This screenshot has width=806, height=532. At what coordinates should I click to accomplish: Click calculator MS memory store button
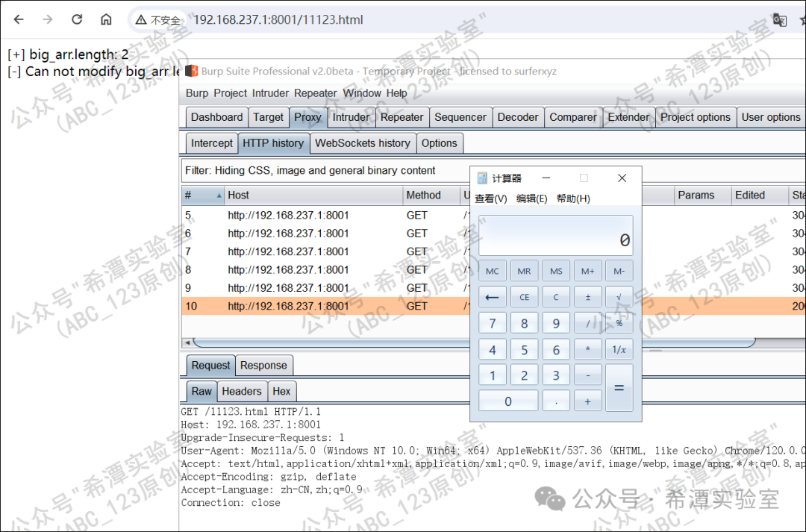[556, 271]
